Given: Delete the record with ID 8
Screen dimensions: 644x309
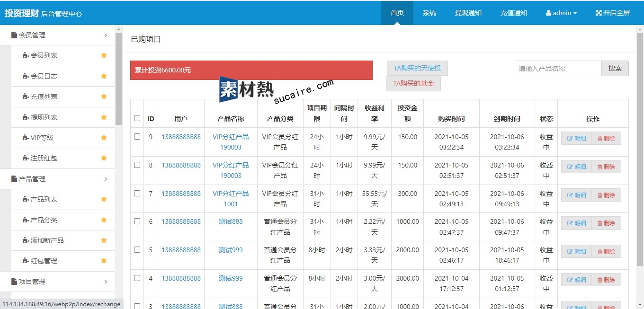Looking at the screenshot, I should (x=606, y=167).
